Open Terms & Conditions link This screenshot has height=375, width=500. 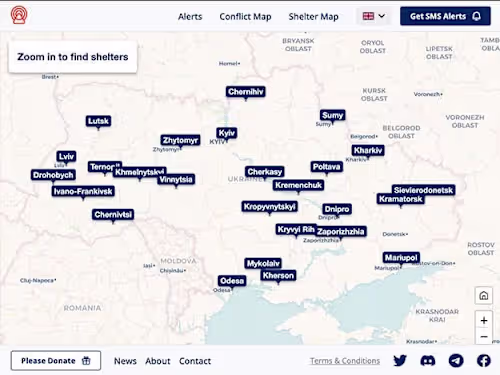pos(345,361)
